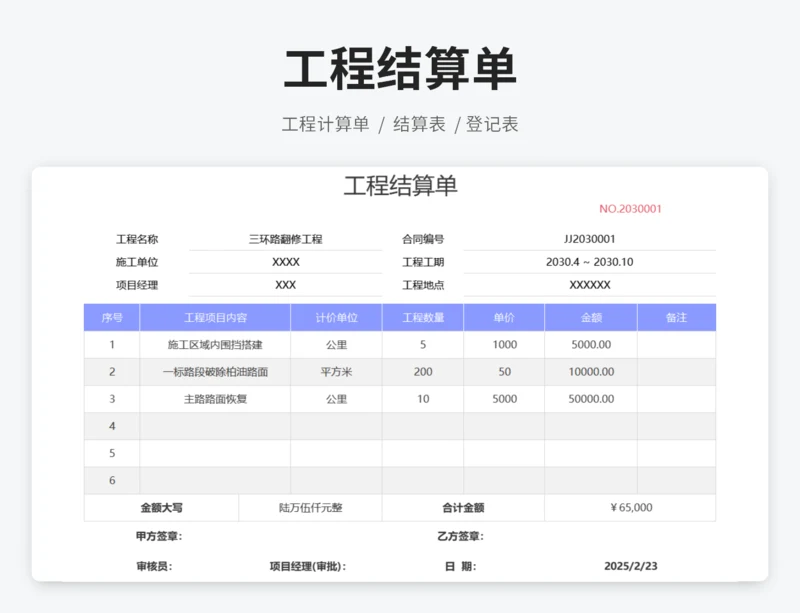Click the 工程工期 label

coord(423,262)
